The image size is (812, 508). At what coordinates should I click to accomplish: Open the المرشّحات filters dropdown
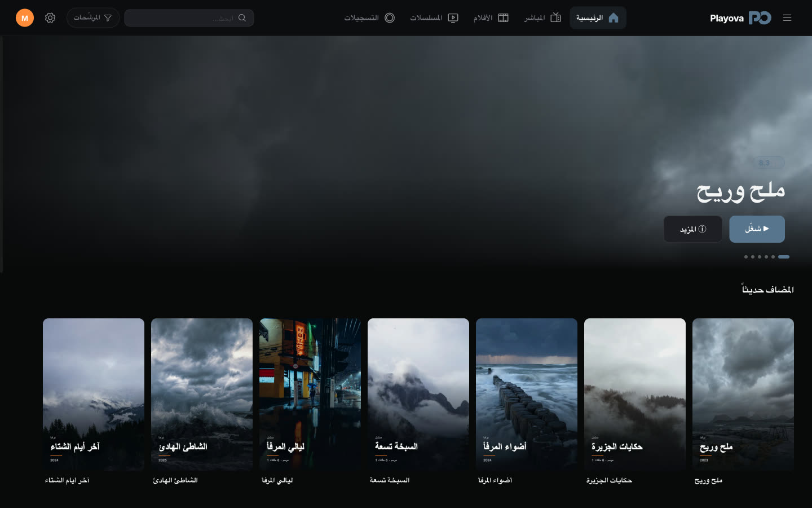point(93,18)
